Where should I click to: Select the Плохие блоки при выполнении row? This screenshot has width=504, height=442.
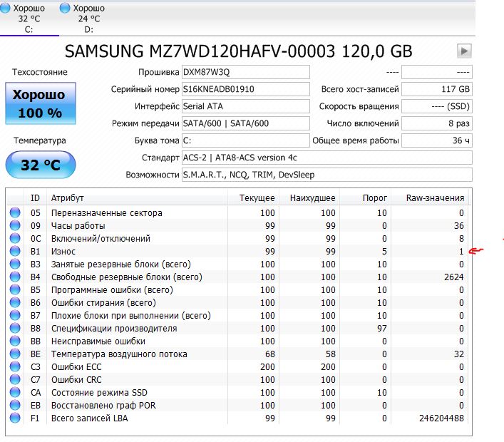pyautogui.click(x=237, y=316)
